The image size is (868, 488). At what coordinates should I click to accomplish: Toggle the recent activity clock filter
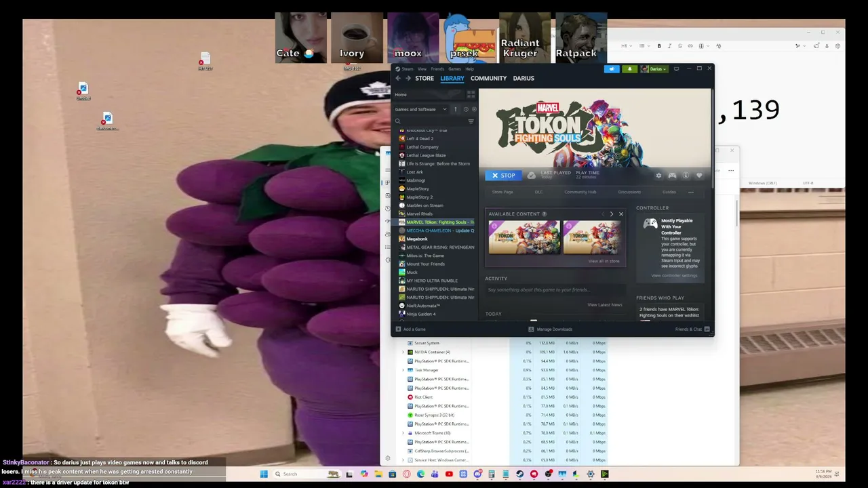click(x=465, y=109)
